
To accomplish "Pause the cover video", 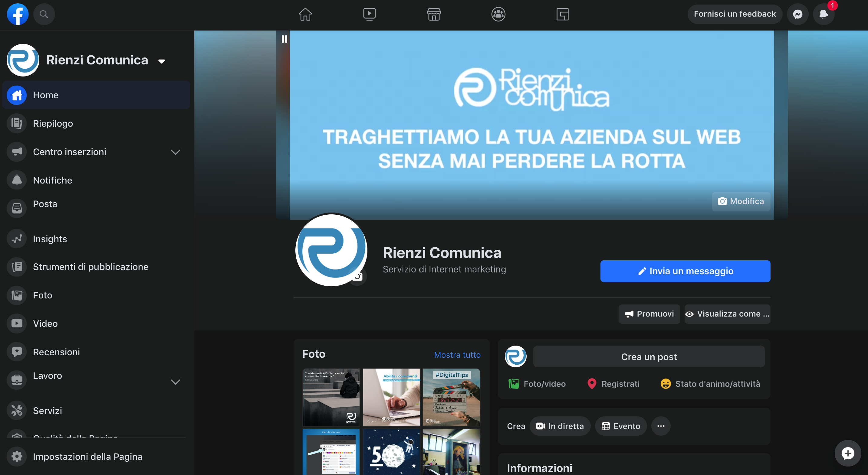I will coord(284,39).
